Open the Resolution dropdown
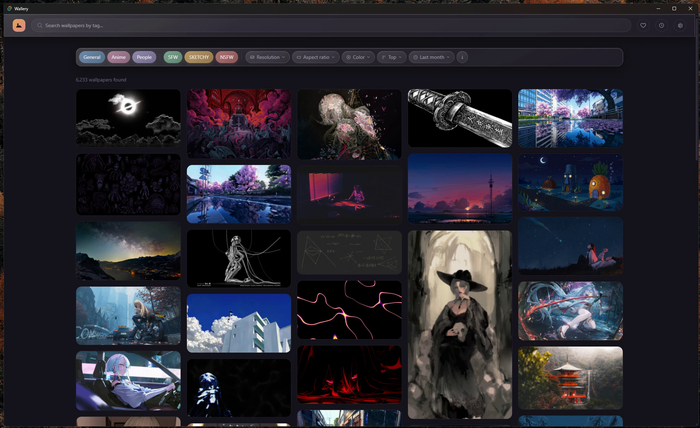The width and height of the screenshot is (700, 428). click(267, 57)
